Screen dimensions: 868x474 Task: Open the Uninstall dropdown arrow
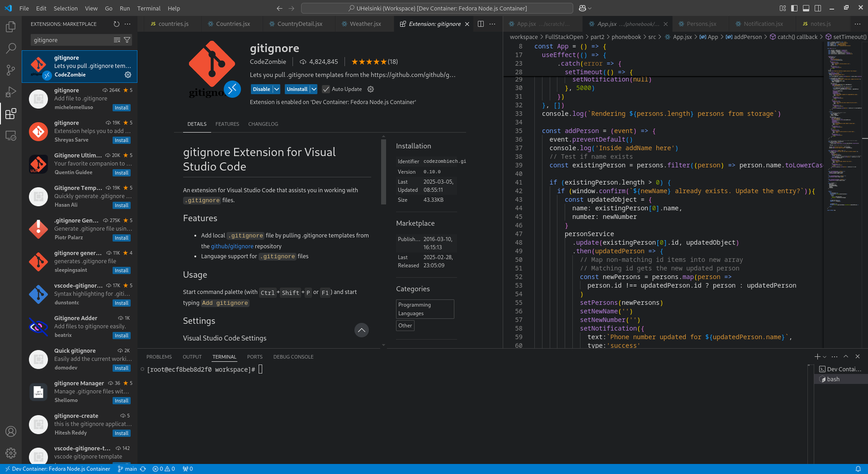click(312, 89)
